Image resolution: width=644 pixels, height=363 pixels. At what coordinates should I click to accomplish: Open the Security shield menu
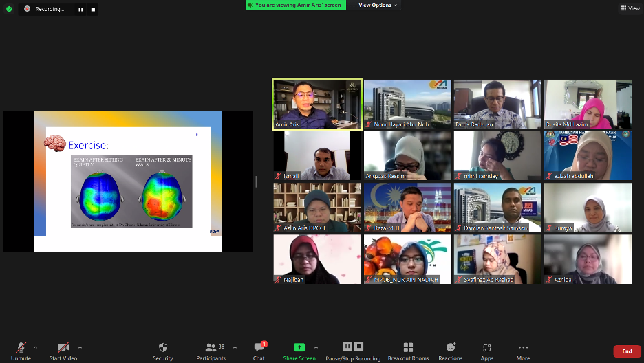162,351
